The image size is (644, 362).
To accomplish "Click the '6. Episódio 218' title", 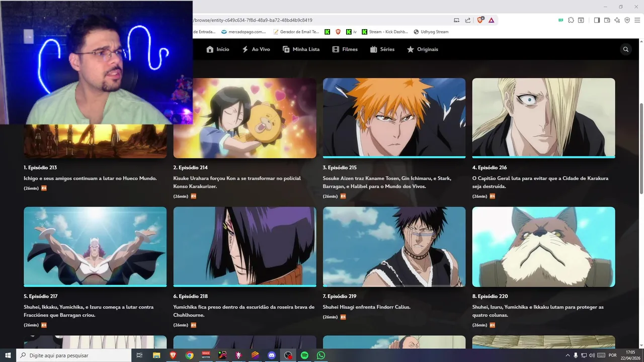I will 190,296.
